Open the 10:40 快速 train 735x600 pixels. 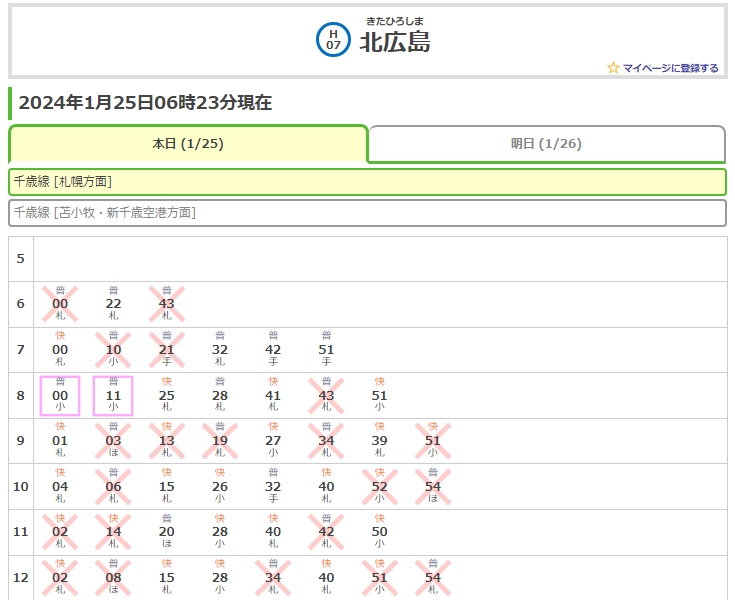pos(326,486)
